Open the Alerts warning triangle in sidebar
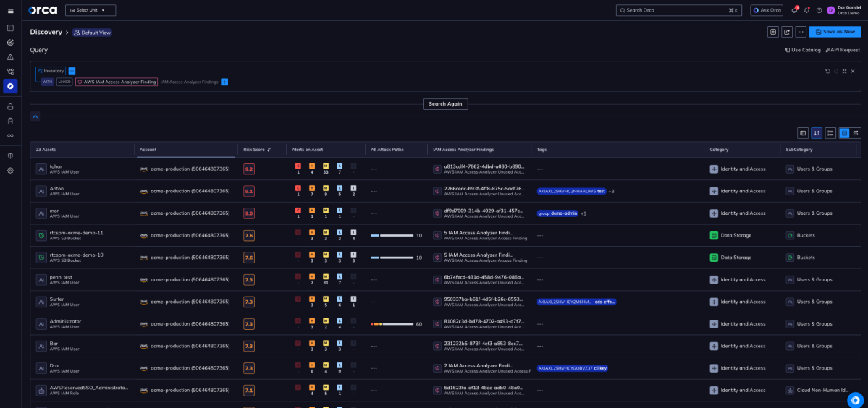This screenshot has width=868, height=408. [x=10, y=57]
